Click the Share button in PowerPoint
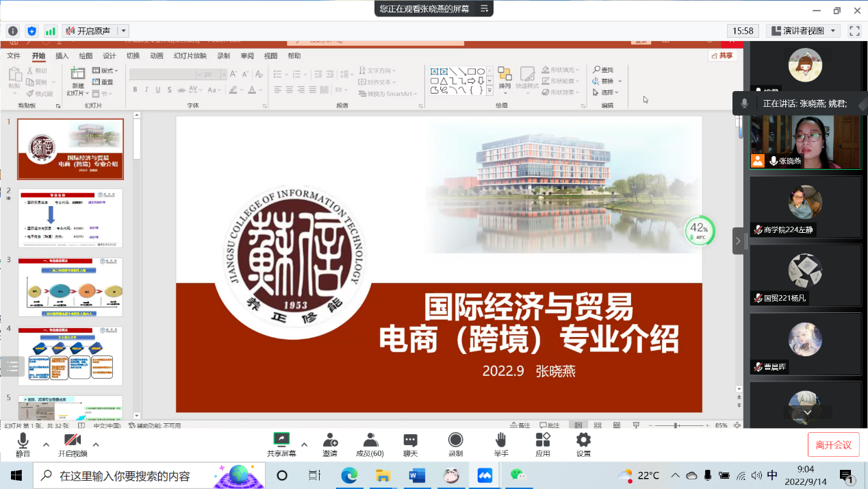This screenshot has height=489, width=868. [x=722, y=55]
